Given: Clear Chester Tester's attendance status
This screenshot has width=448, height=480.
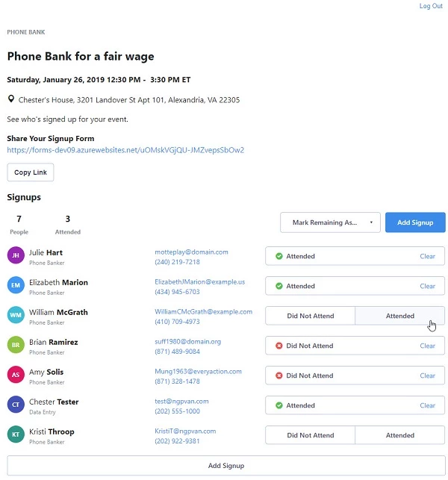Looking at the screenshot, I should point(427,405).
